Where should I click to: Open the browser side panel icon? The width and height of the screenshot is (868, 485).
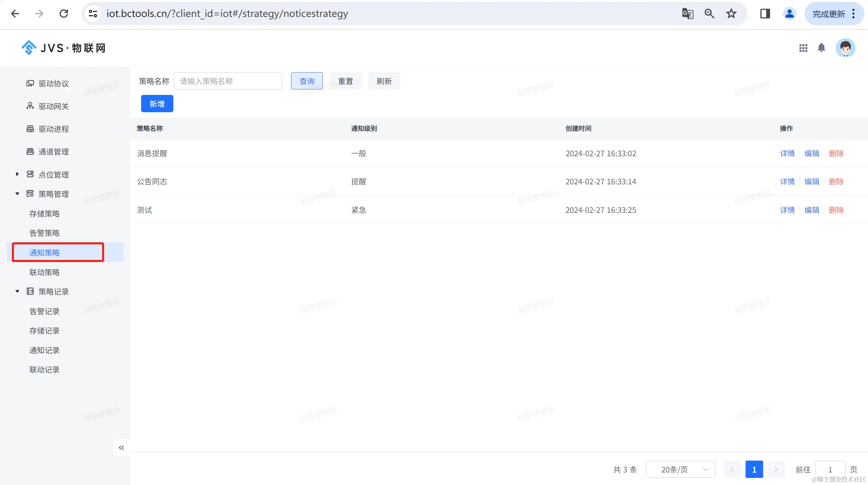[x=765, y=14]
